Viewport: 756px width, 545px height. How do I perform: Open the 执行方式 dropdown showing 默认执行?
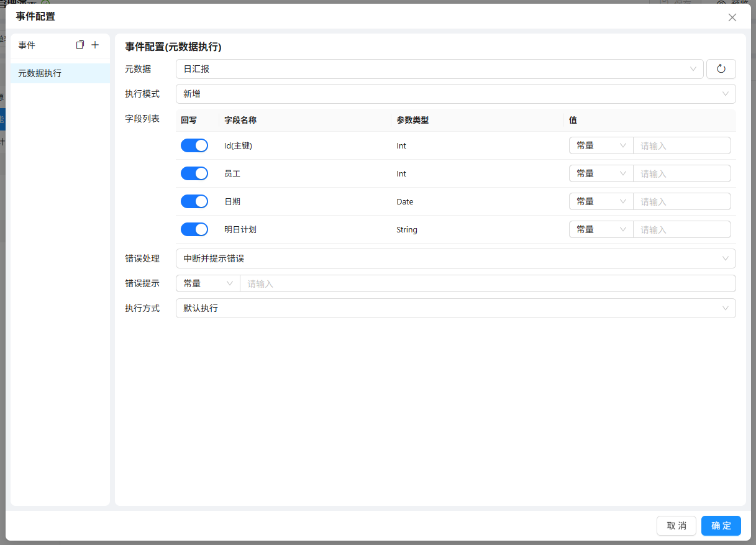(x=455, y=308)
